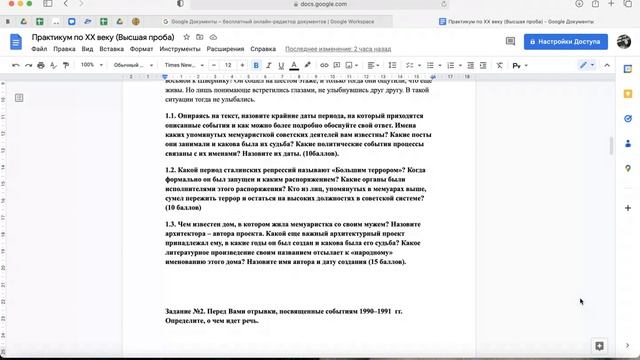This screenshot has height=360, width=640.
Task: Open the Расширения menu
Action: 225,49
